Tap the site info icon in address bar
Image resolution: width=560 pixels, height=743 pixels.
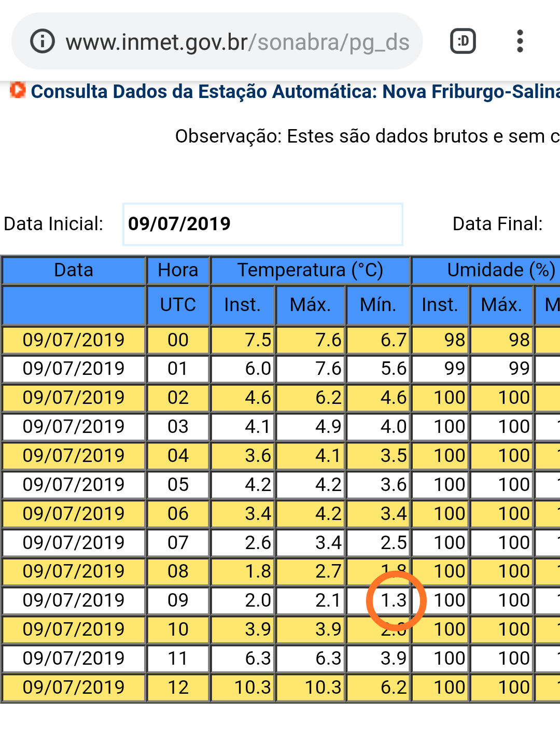click(x=43, y=41)
